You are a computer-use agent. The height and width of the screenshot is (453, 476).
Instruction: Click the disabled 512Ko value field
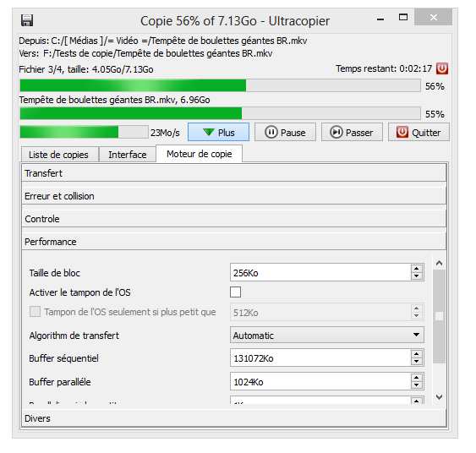tap(320, 312)
